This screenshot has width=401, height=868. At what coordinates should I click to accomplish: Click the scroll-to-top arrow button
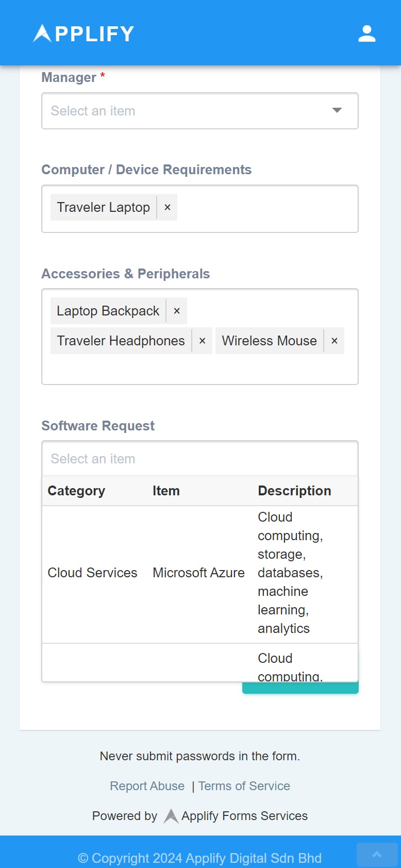pyautogui.click(x=377, y=855)
